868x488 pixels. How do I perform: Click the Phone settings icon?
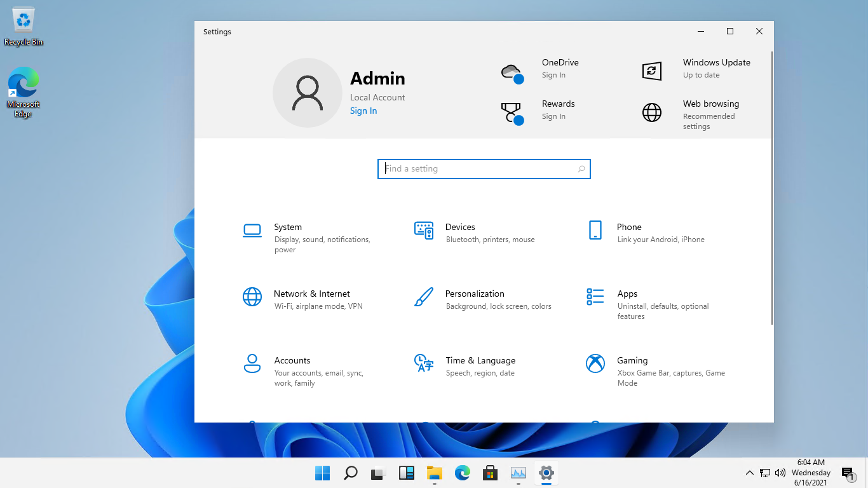coord(595,231)
